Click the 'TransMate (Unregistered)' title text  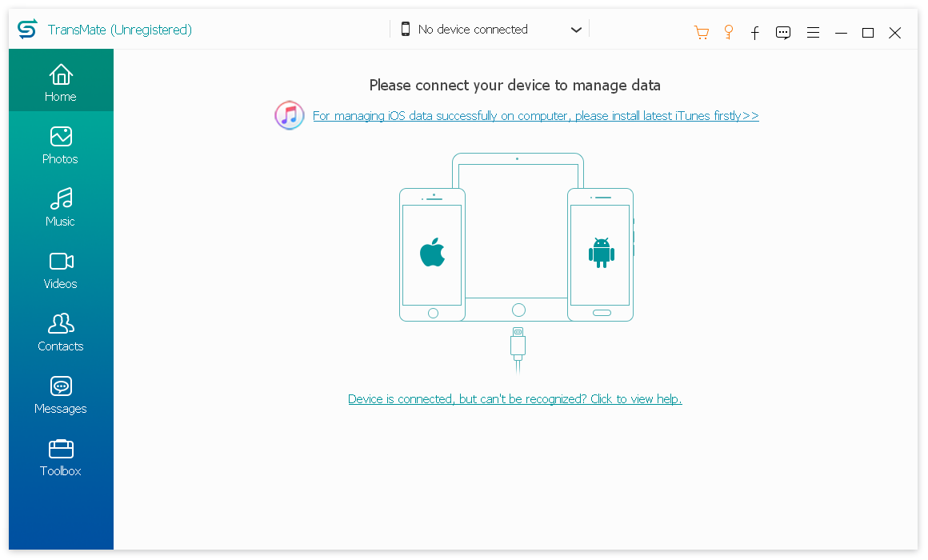119,30
